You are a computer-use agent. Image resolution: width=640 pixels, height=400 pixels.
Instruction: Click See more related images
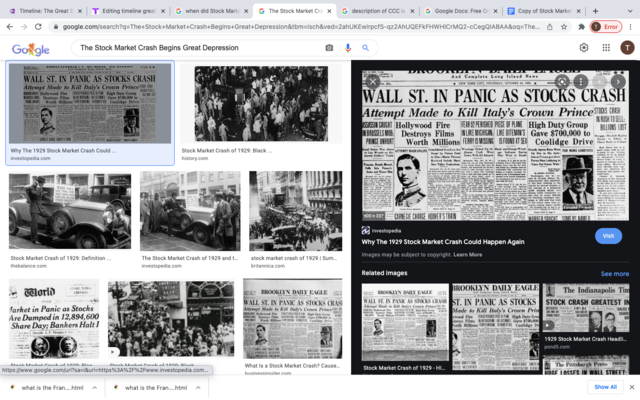(615, 273)
